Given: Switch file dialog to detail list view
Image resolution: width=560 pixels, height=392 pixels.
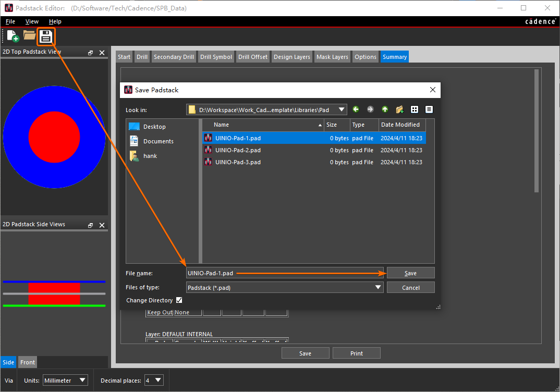Looking at the screenshot, I should (x=429, y=109).
